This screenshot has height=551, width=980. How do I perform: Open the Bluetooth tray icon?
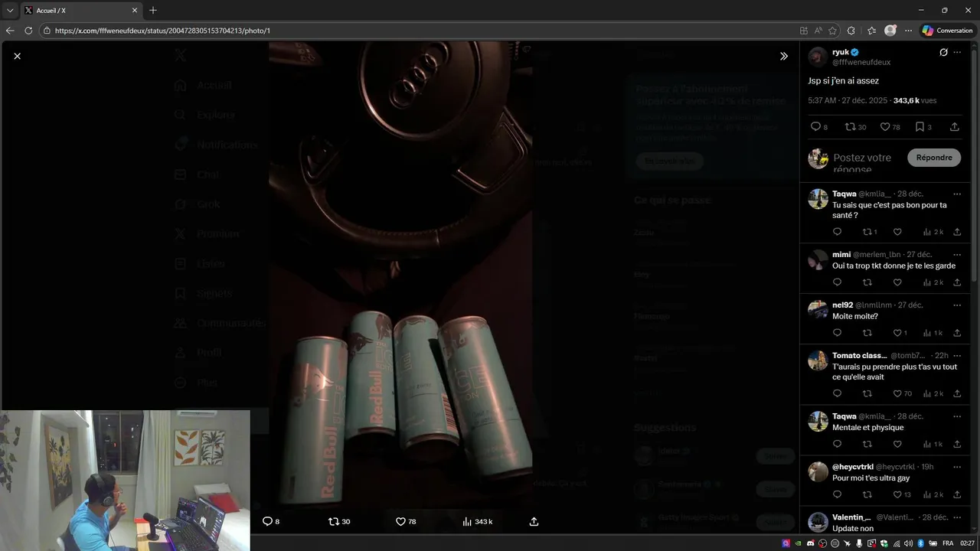coord(921,543)
